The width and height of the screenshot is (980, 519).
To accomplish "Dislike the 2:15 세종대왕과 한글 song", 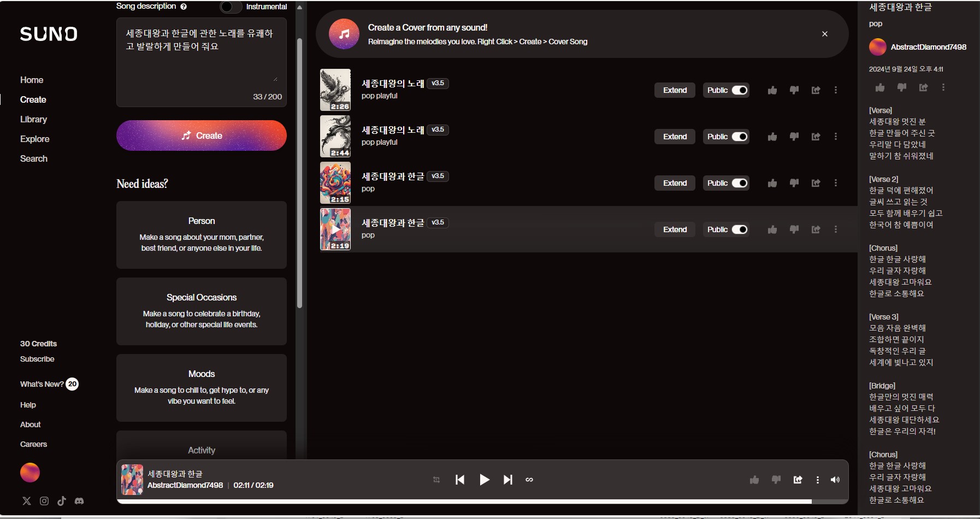I will click(794, 183).
